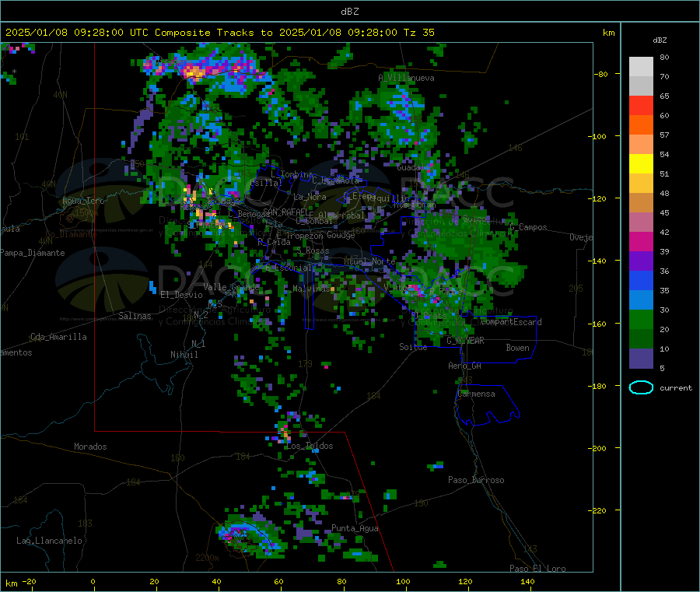Click the Bowen map label
The width and height of the screenshot is (700, 592).
click(517, 348)
